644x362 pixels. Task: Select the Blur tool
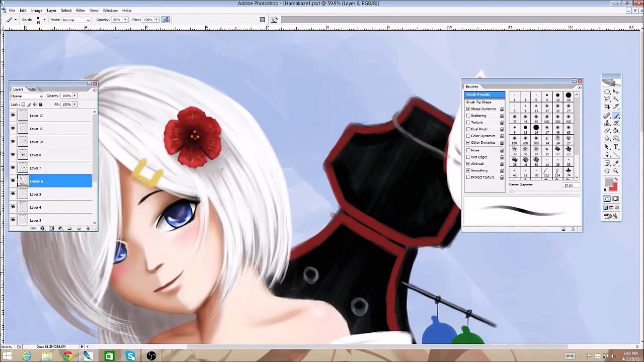(607, 137)
